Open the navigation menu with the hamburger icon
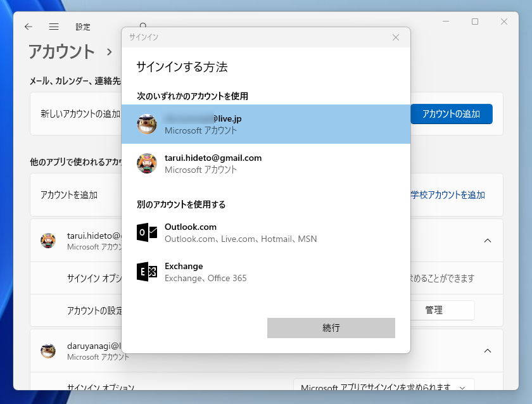 54,27
